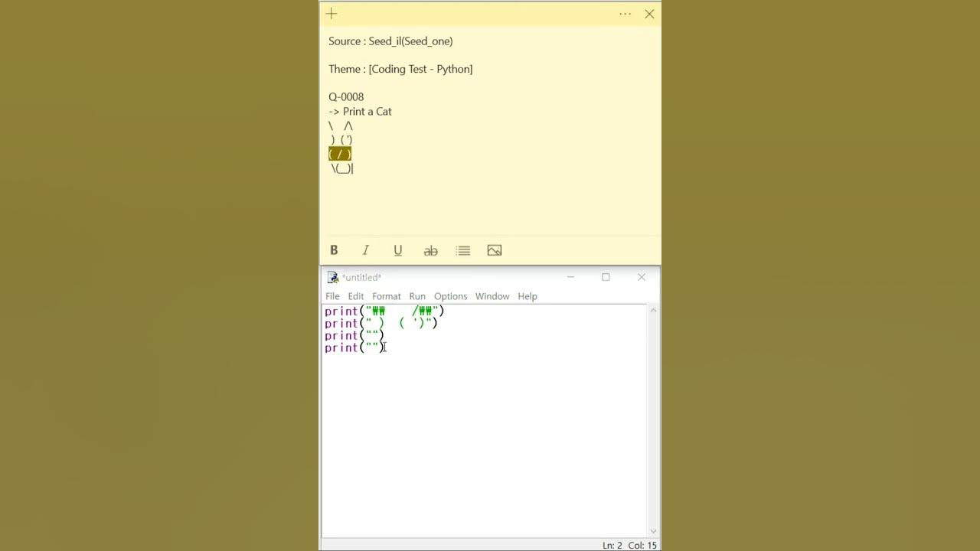Click the last cat line "\(_)|" in note
Image resolution: width=980 pixels, height=551 pixels.
click(341, 168)
